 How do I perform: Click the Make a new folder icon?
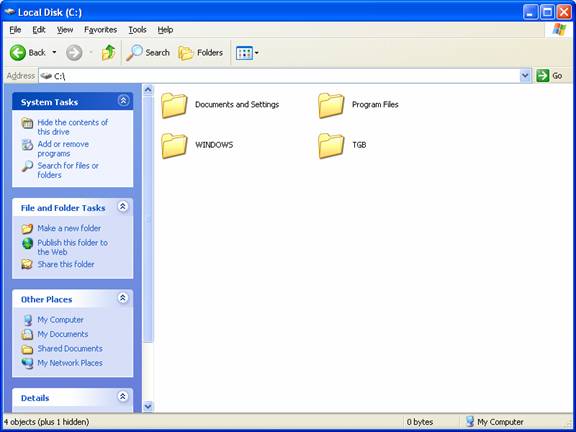pos(27,229)
